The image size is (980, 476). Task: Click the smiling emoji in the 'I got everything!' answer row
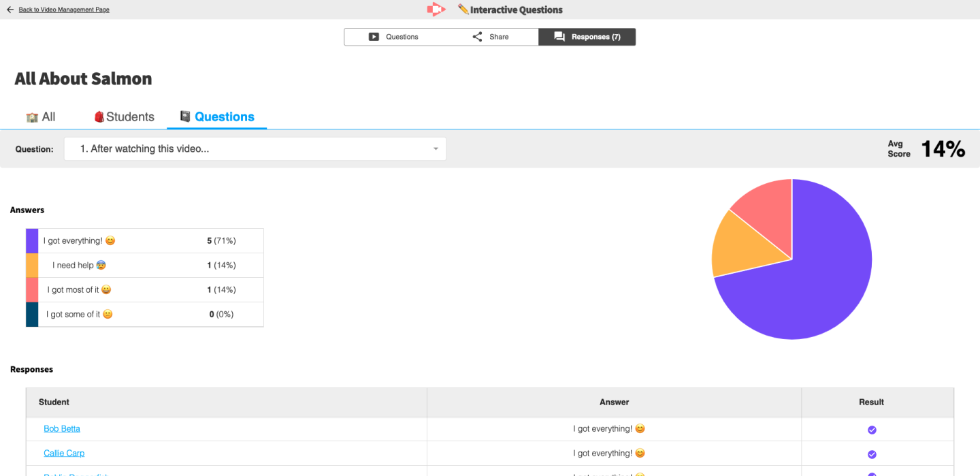pyautogui.click(x=110, y=241)
